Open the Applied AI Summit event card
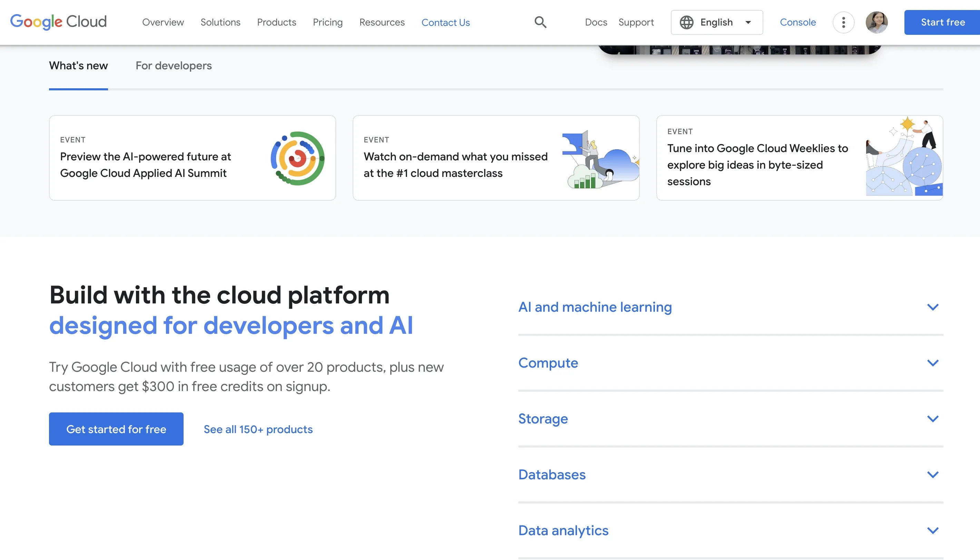 click(x=193, y=158)
